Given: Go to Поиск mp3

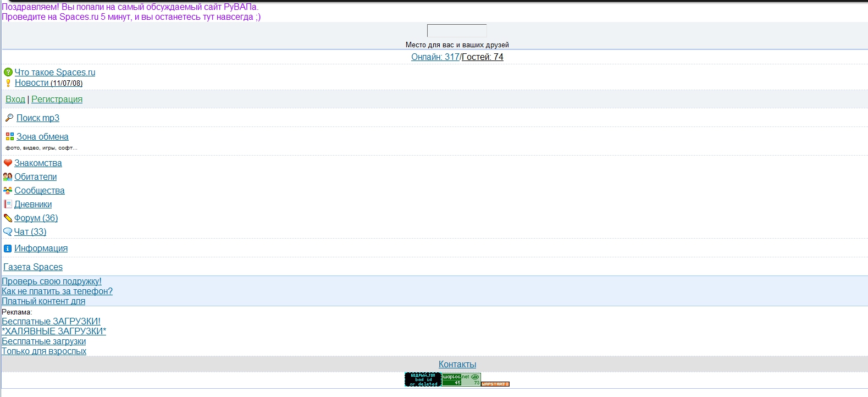Looking at the screenshot, I should 38,118.
